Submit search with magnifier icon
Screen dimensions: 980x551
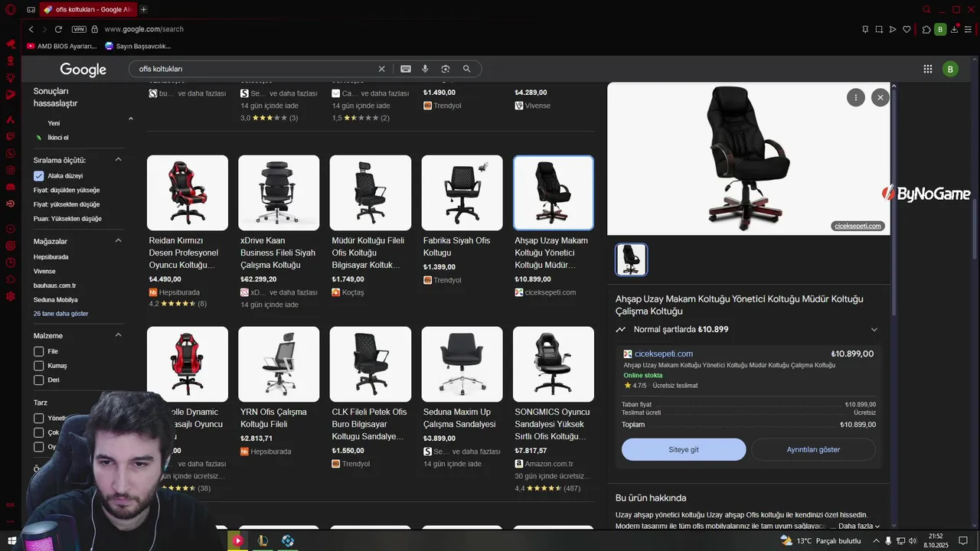pos(466,69)
